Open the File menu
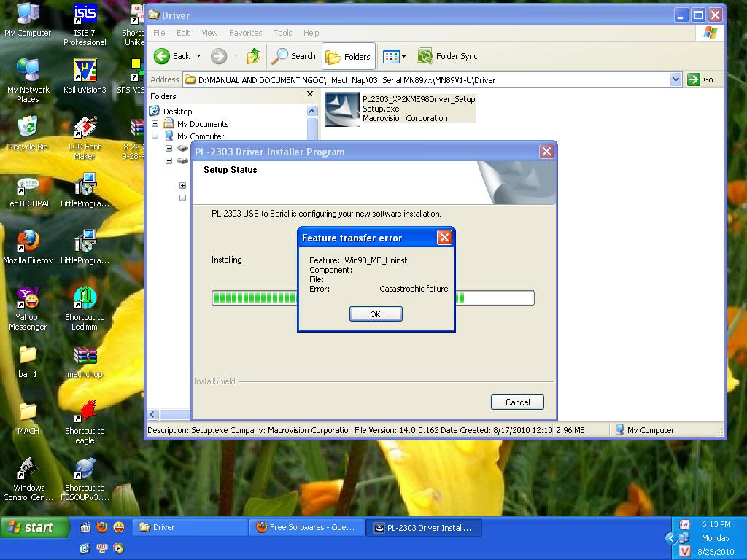 (159, 33)
